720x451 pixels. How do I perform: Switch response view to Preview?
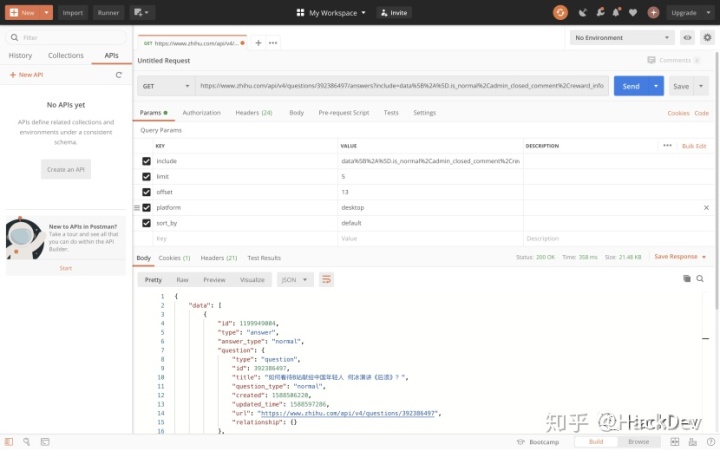tap(214, 280)
